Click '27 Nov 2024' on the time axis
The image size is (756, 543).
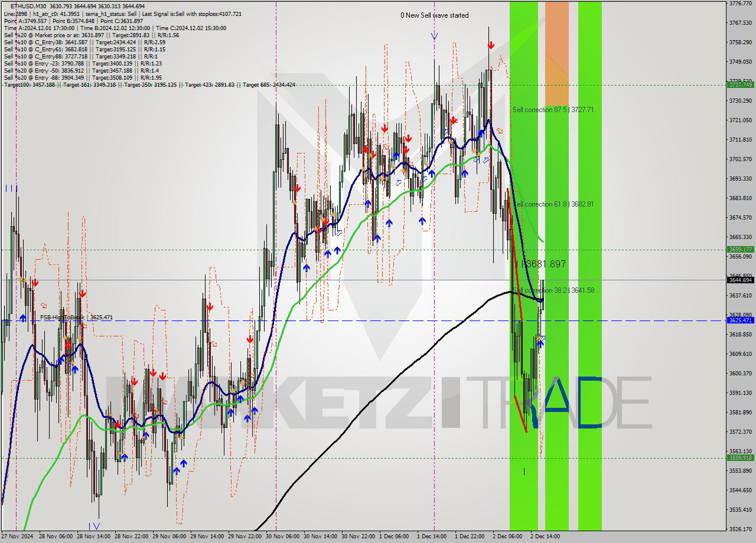click(x=17, y=537)
